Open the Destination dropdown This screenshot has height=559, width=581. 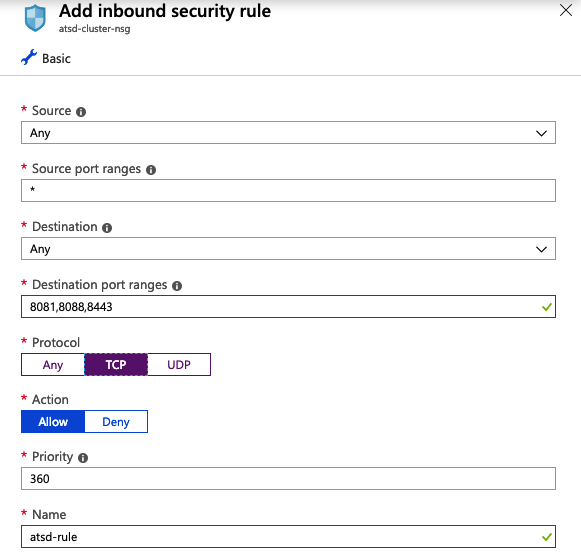pos(288,249)
